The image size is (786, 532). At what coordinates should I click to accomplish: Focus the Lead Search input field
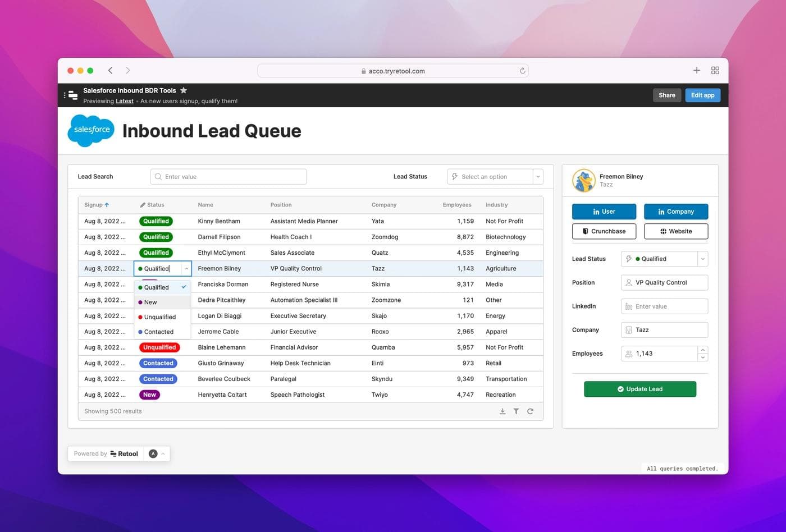coord(229,177)
